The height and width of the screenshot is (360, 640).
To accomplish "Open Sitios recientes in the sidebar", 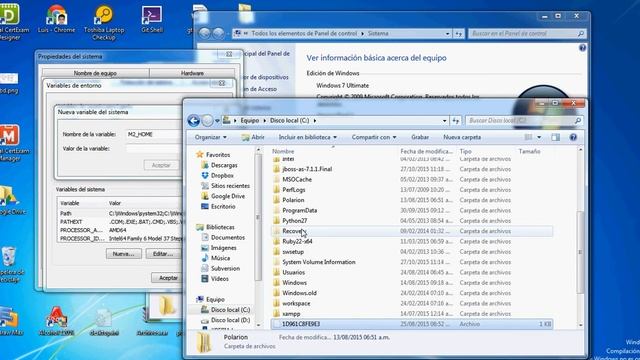I will point(230,186).
